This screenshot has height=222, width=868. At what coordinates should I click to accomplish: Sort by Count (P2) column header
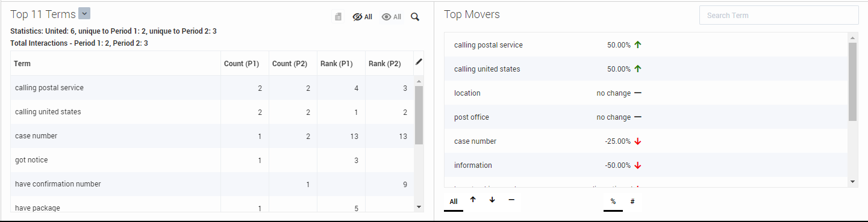(293, 63)
